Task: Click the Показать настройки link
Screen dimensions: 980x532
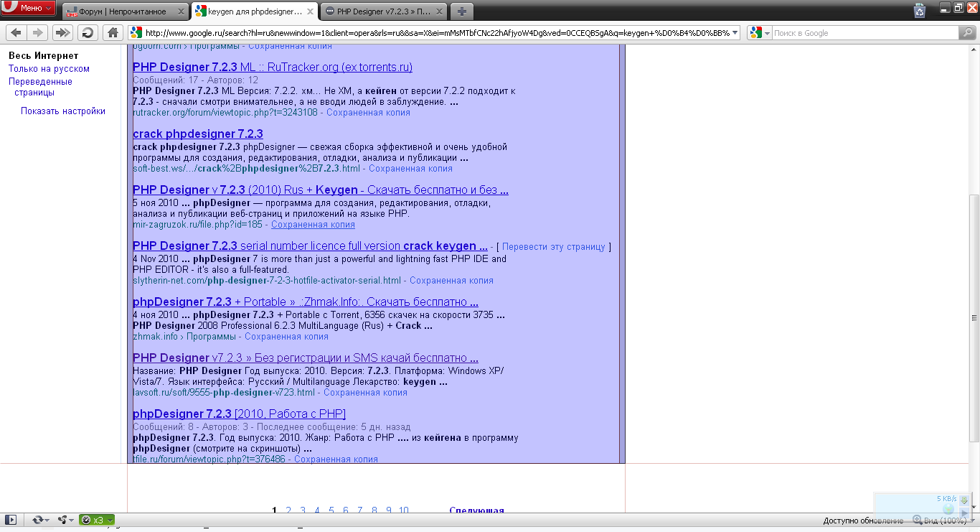Action: click(x=63, y=111)
